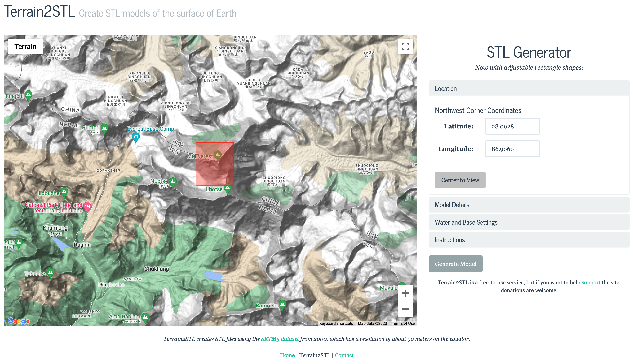The image size is (633, 364).
Task: Click the Nuptse mountain marker
Action: coord(173,183)
